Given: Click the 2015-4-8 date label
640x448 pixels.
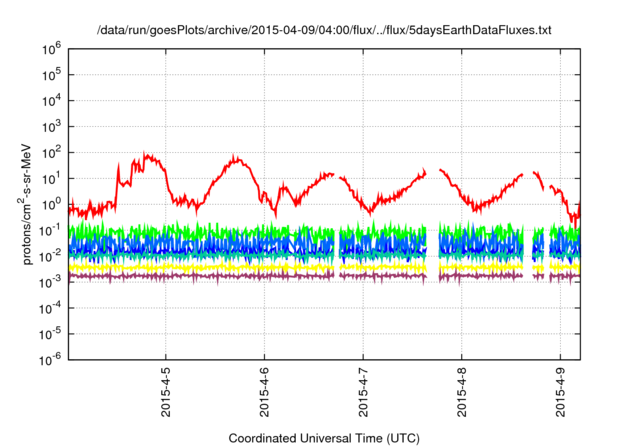Looking at the screenshot, I should [x=462, y=392].
